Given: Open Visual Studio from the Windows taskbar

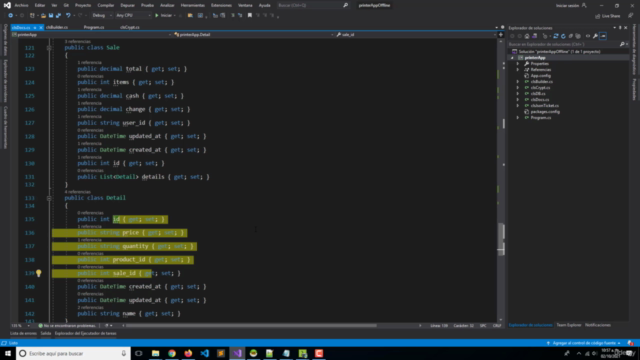Looking at the screenshot, I should 237,353.
